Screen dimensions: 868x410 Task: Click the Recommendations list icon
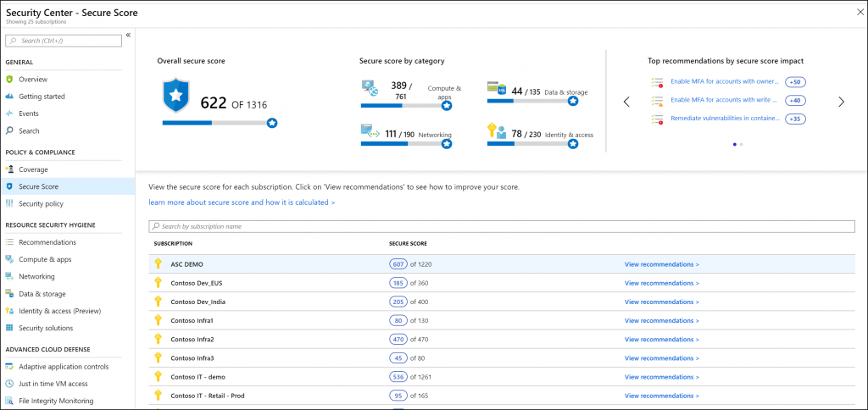(x=8, y=241)
